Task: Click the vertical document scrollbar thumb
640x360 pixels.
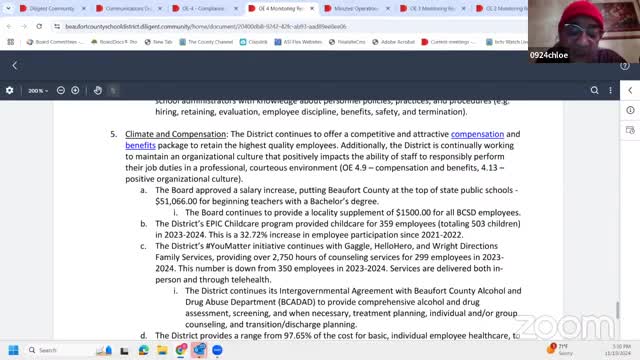Action: point(618,311)
